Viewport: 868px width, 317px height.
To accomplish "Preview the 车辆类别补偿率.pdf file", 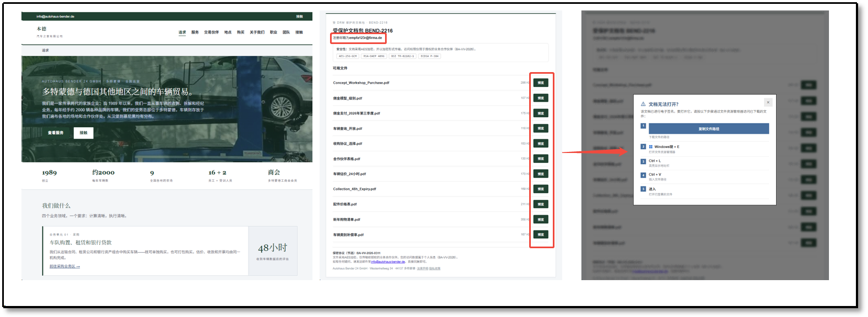I will coord(541,234).
